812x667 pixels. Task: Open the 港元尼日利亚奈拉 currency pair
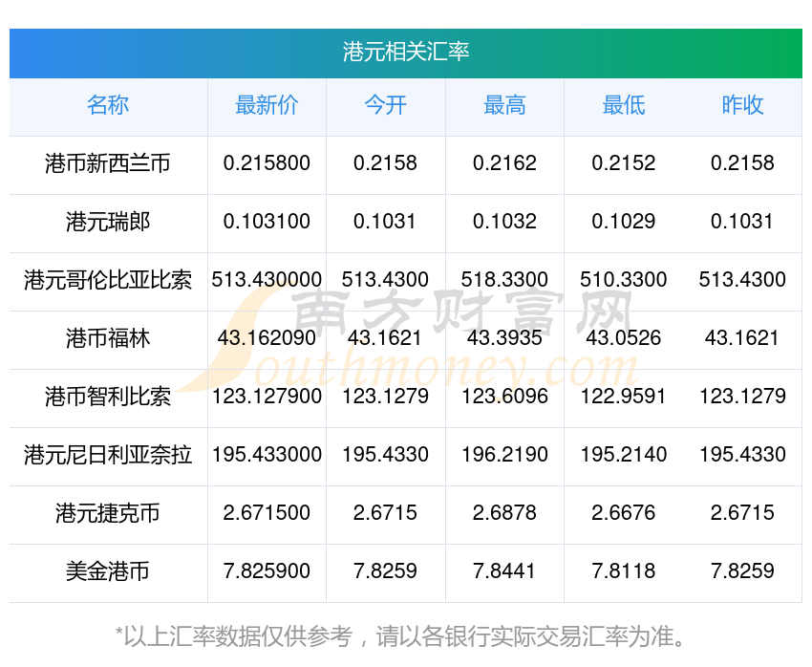108,455
